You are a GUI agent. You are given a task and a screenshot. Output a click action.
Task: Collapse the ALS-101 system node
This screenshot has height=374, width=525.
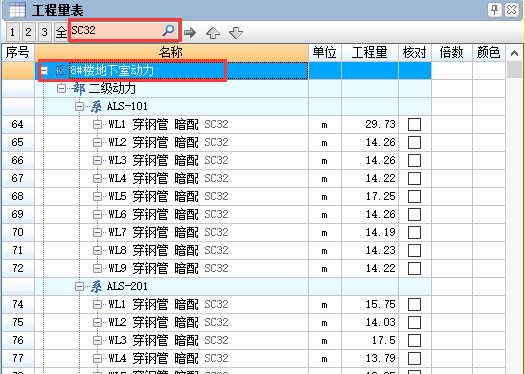[x=79, y=106]
